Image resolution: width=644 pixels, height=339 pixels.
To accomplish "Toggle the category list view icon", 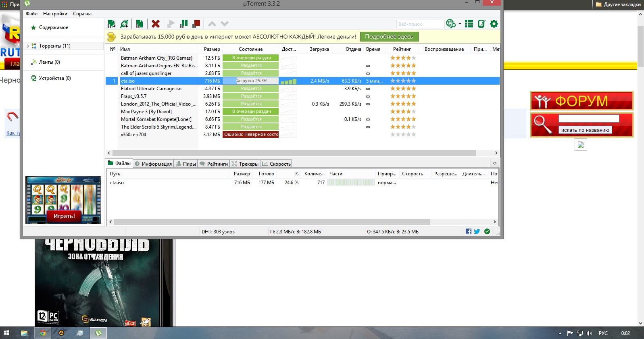I will pyautogui.click(x=469, y=24).
